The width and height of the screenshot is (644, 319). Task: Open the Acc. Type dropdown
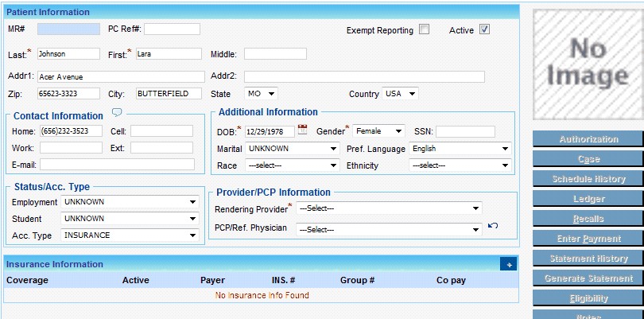[130, 235]
